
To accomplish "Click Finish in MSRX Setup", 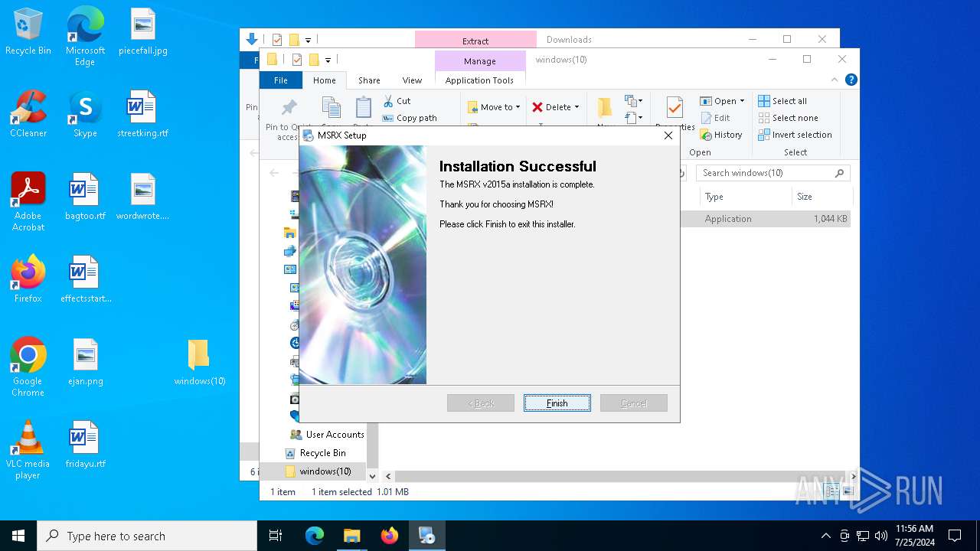I will coord(557,403).
